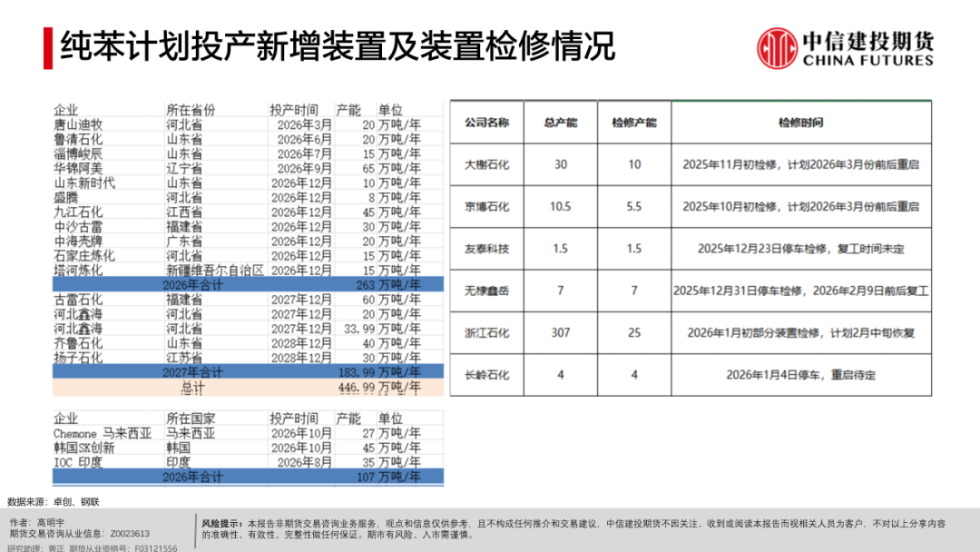The width and height of the screenshot is (980, 552).
Task: Click the 长岭石化 company cell
Action: (487, 375)
